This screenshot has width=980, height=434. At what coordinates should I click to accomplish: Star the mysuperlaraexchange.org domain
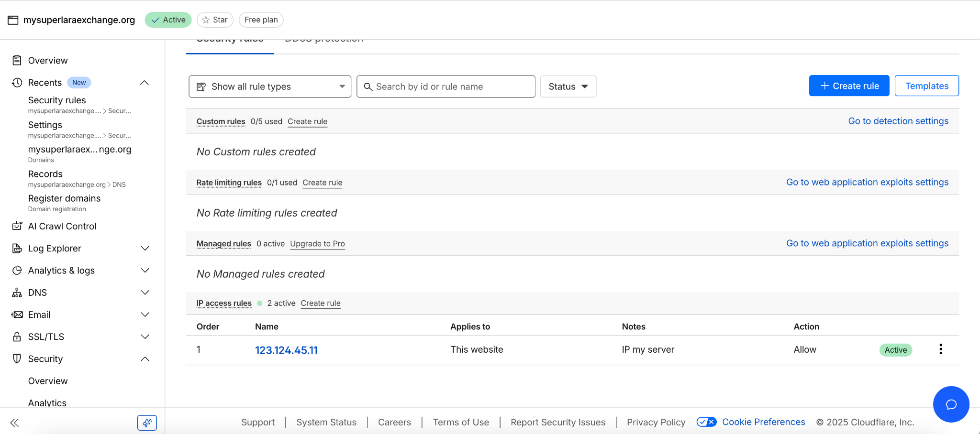[x=215, y=20]
